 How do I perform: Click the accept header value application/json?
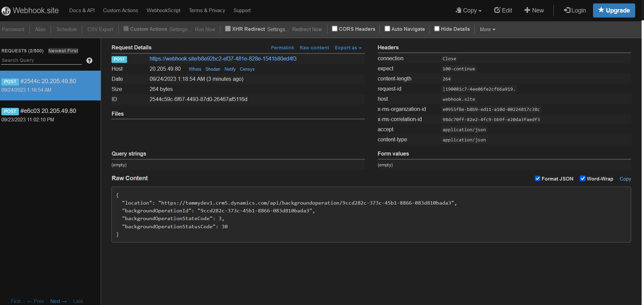click(464, 130)
